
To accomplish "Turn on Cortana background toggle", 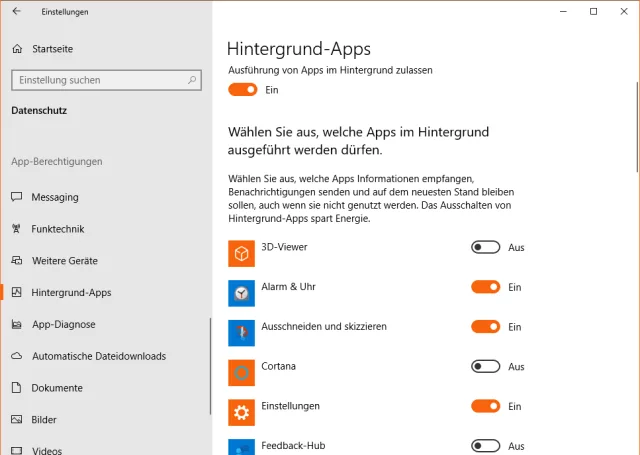I will point(485,367).
